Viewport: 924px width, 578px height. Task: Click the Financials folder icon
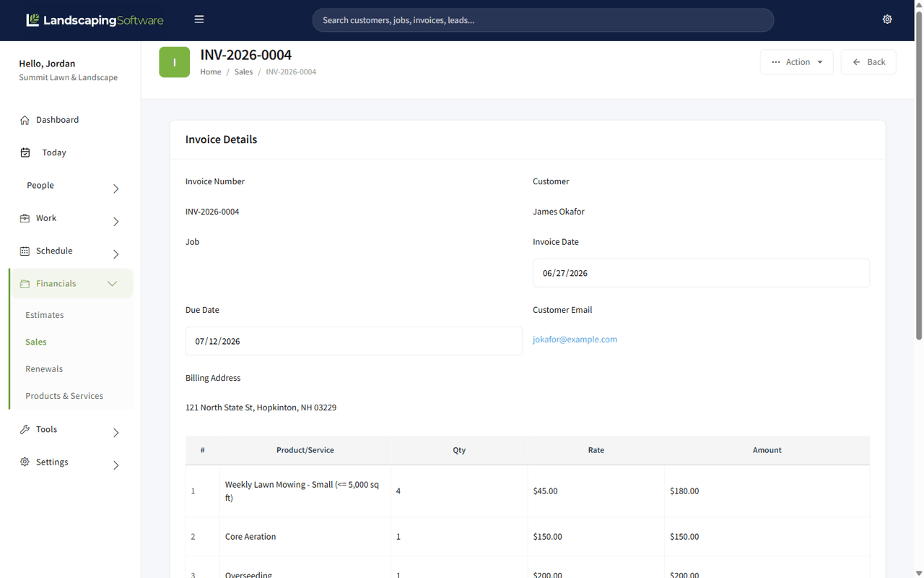click(25, 284)
